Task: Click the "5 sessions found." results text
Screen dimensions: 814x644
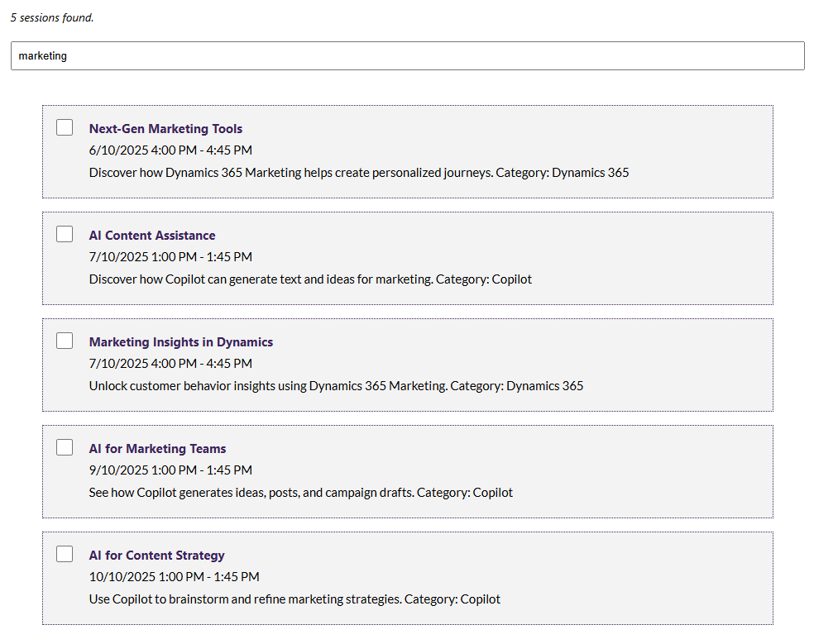Action: [52, 17]
